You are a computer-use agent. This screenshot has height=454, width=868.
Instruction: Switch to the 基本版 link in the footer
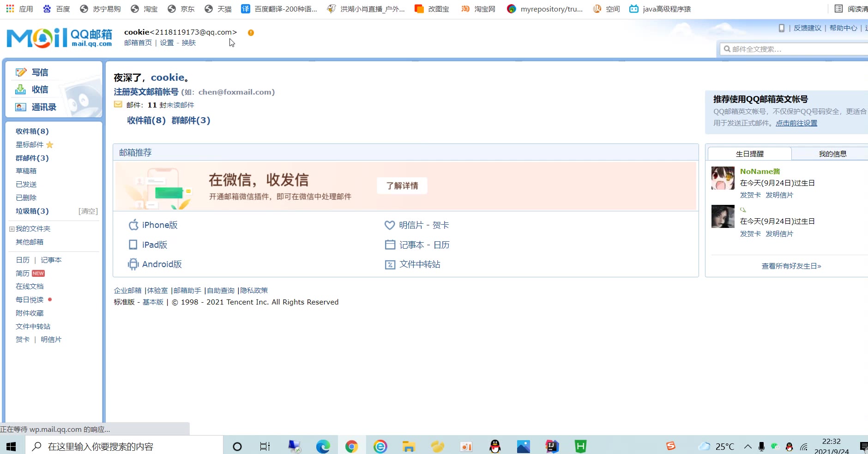click(153, 302)
